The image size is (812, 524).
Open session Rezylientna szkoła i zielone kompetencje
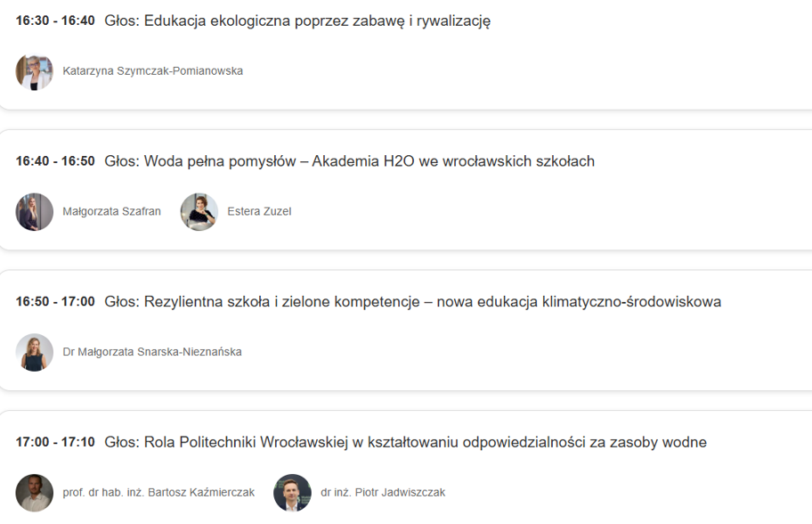[x=412, y=302]
